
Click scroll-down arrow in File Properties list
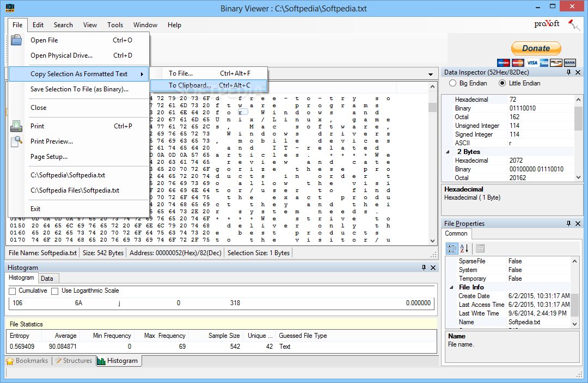574,324
